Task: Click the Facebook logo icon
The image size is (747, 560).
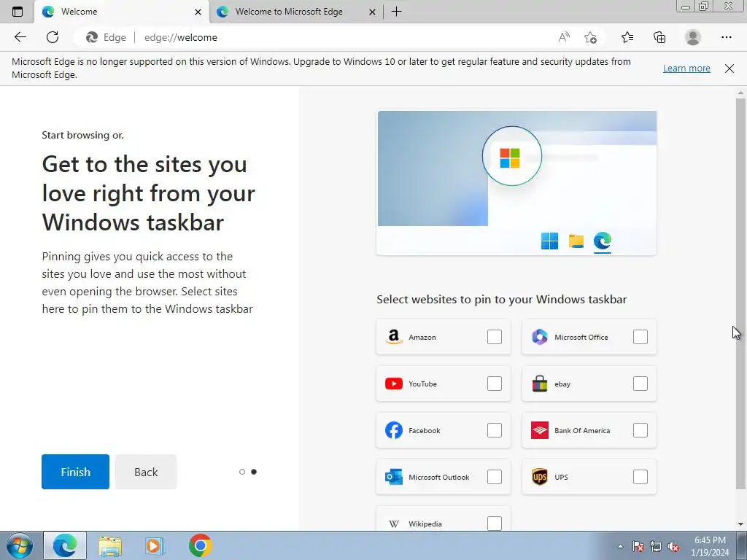Action: point(393,430)
